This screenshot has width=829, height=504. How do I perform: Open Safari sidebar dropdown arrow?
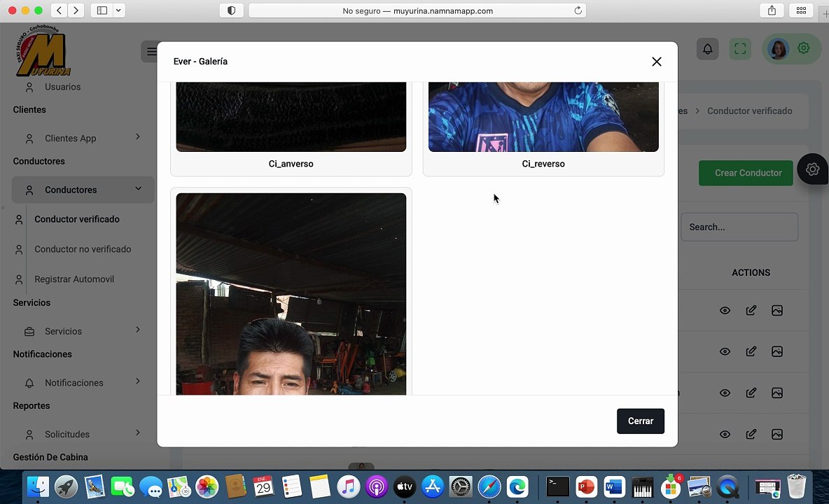118,10
